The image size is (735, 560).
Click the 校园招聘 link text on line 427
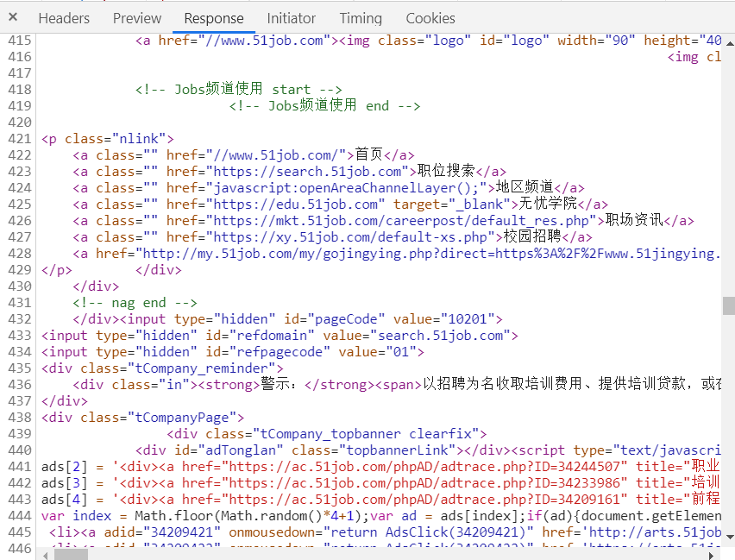point(538,236)
